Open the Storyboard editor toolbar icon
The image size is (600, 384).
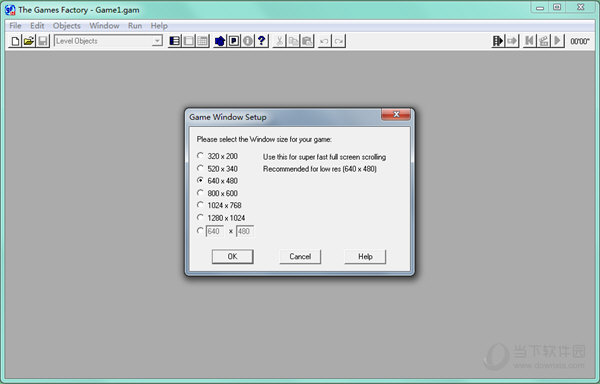pos(174,41)
